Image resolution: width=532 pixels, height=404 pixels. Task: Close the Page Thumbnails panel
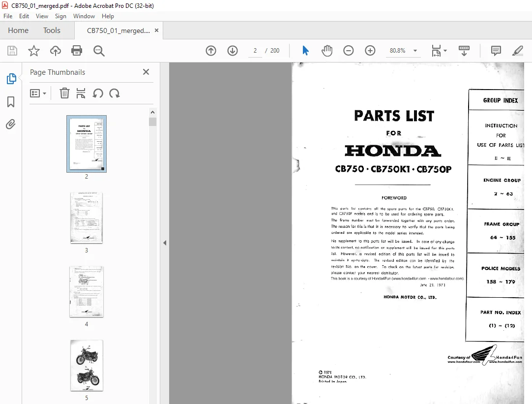146,72
